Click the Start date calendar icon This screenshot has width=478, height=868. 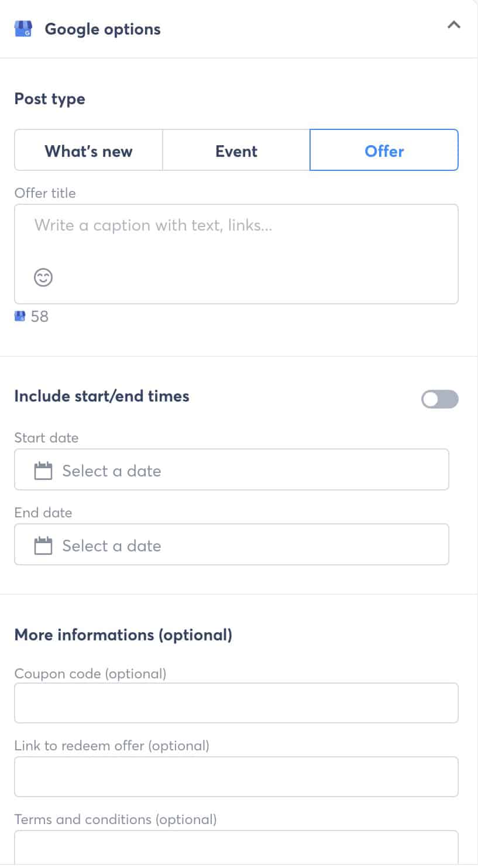pyautogui.click(x=43, y=471)
